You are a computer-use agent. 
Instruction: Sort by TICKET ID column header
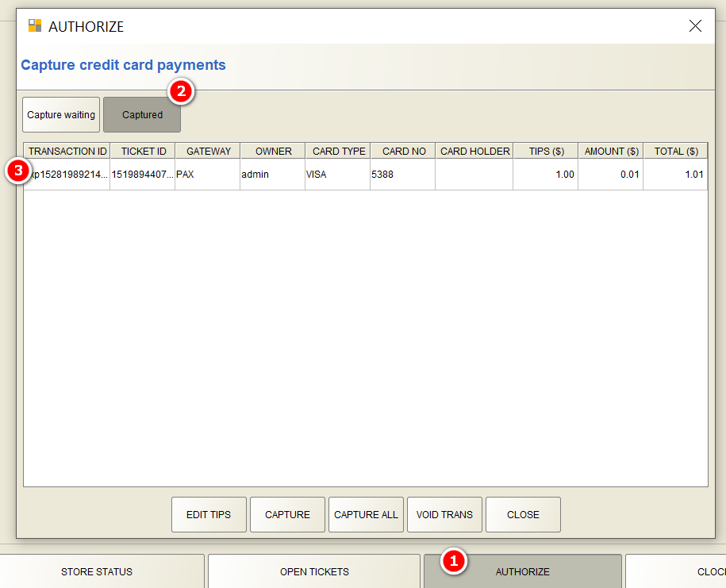point(143,152)
